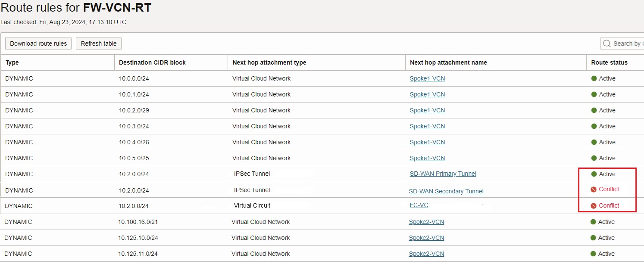Click the Route status column header
The width and height of the screenshot is (644, 264).
tap(609, 62)
